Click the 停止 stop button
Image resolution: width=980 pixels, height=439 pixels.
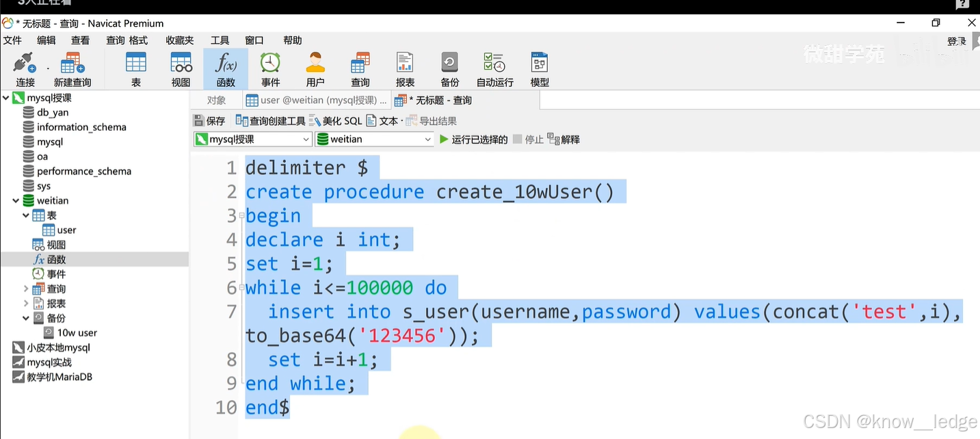point(528,139)
